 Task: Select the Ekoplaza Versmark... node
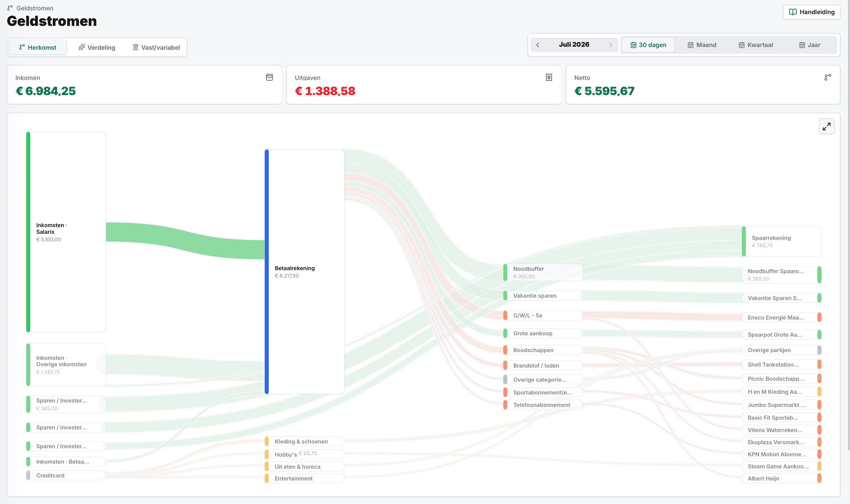point(781,442)
